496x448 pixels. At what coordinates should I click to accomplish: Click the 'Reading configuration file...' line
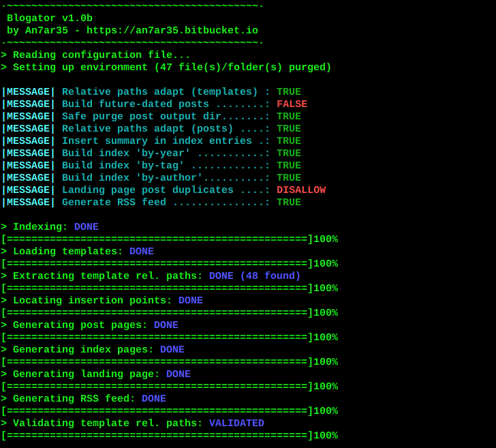tap(95, 55)
